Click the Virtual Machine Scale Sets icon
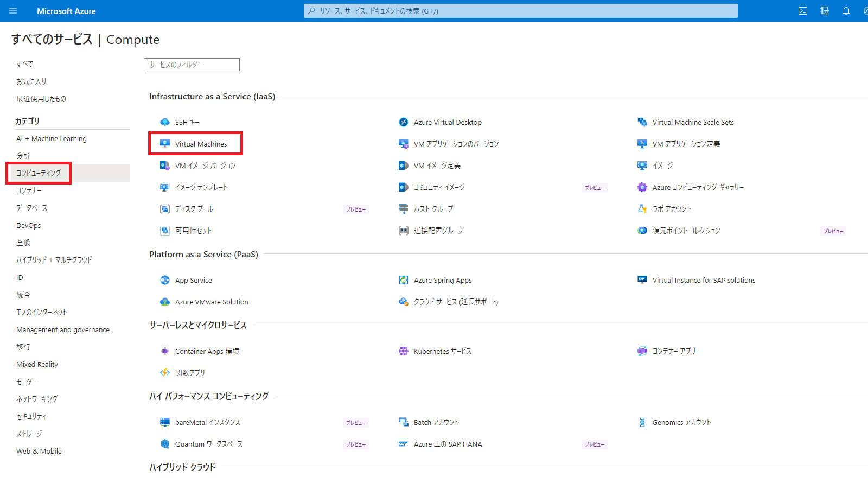The image size is (868, 483). [642, 122]
